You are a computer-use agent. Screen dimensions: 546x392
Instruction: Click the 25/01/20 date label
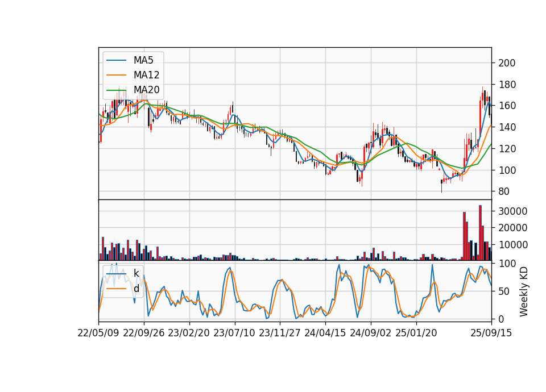pos(416,333)
